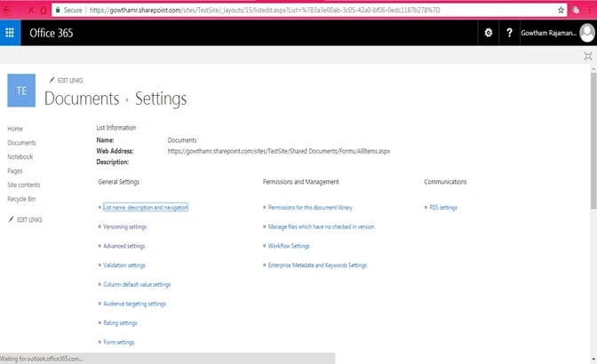Open List name, description and navigation
The height and width of the screenshot is (364, 597).
coord(146,207)
